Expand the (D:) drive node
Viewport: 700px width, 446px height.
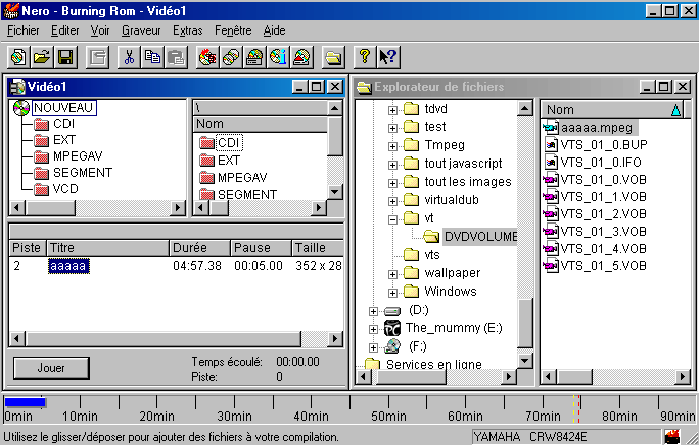373,311
